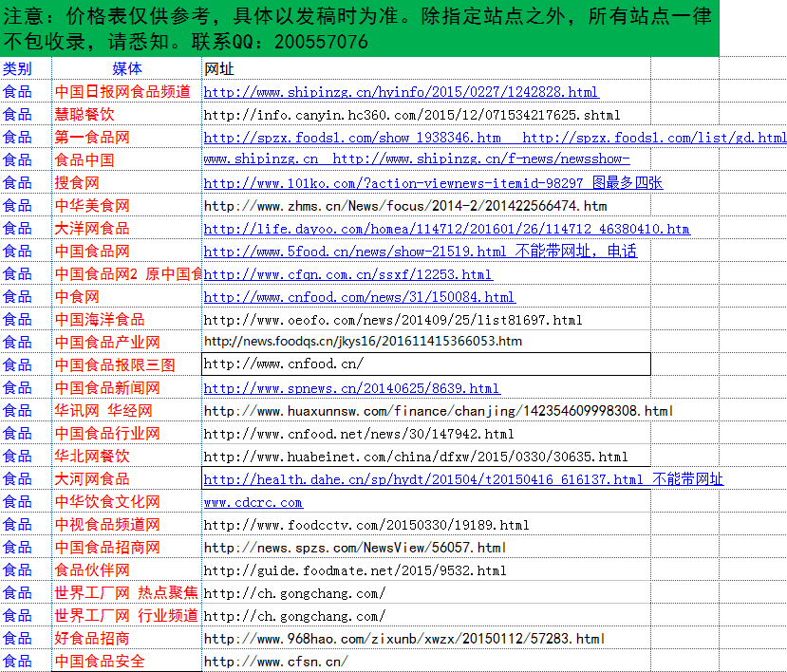
Task: Select the 网址 header cell
Action: [x=426, y=68]
